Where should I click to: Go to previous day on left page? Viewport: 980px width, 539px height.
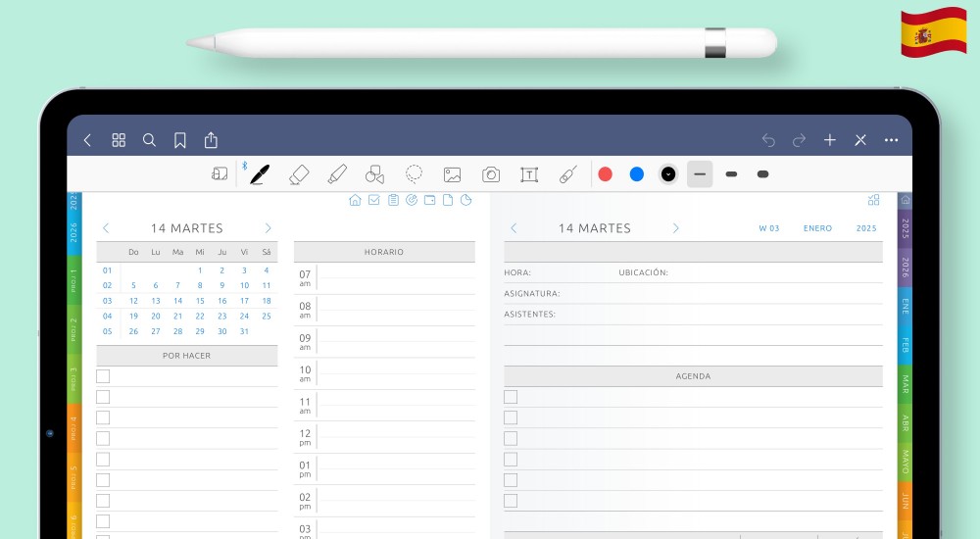click(106, 228)
